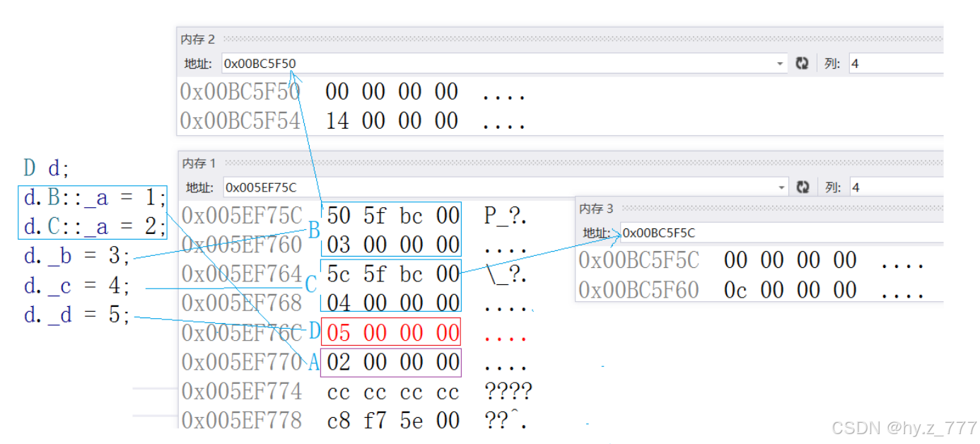Screen dimensions: 980x444
Task: Click address field showing 0x005EF75C
Action: (506, 187)
